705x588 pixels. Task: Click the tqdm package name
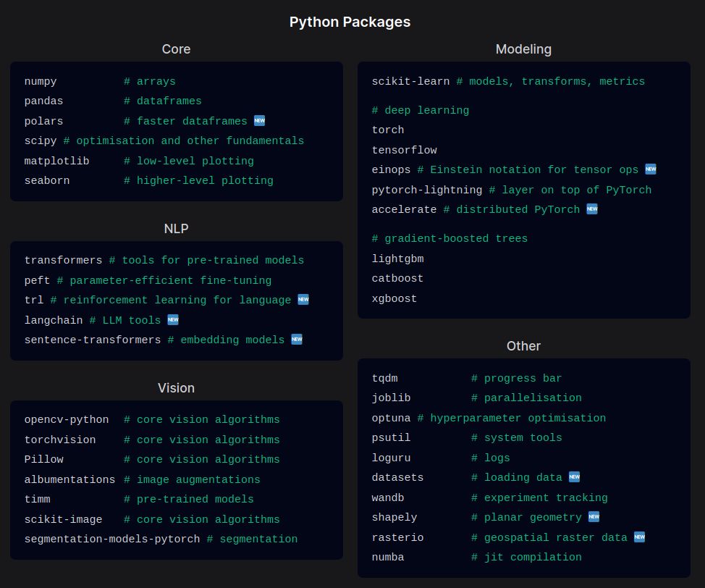tap(385, 378)
